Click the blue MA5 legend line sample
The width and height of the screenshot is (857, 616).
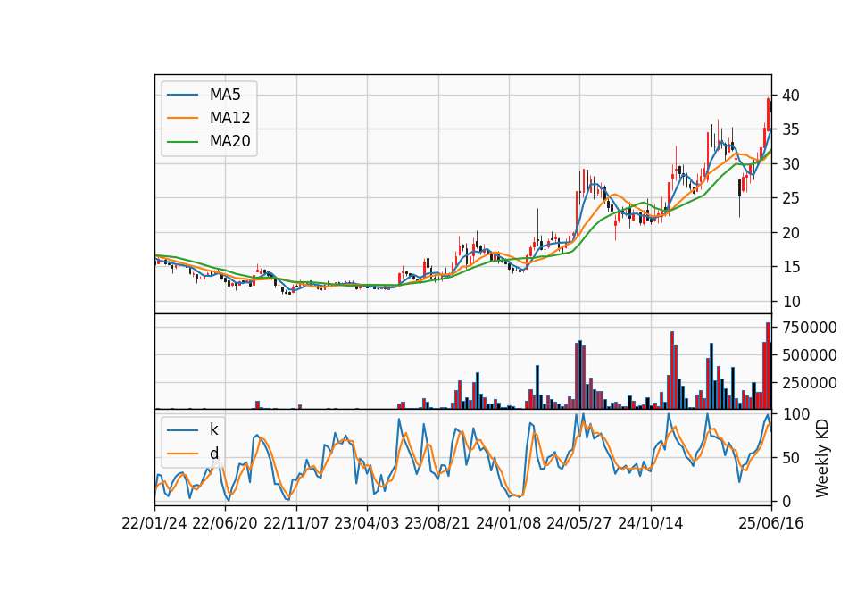(x=182, y=96)
